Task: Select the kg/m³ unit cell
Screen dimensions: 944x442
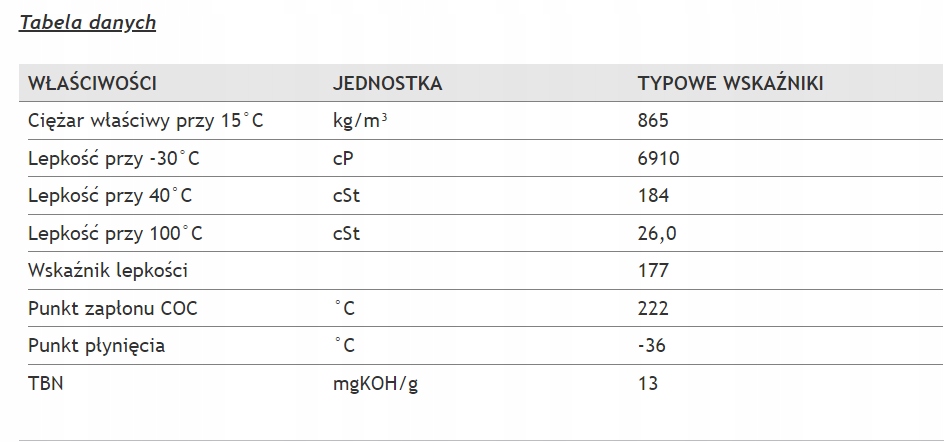Action: click(x=360, y=121)
